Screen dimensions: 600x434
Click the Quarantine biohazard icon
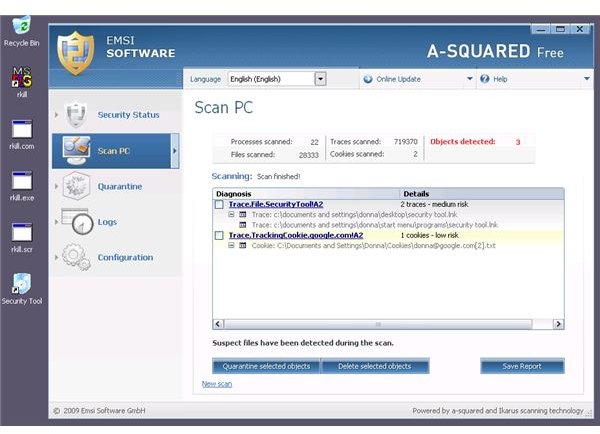point(76,186)
